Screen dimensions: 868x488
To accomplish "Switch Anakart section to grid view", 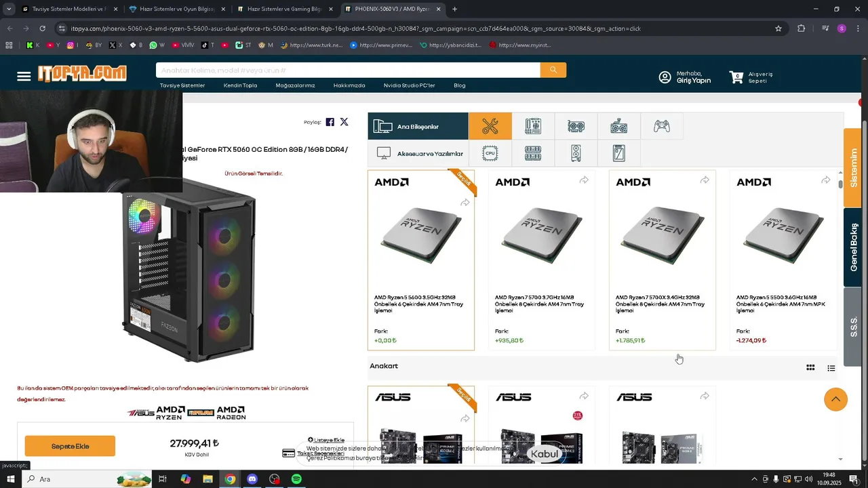I will (810, 368).
